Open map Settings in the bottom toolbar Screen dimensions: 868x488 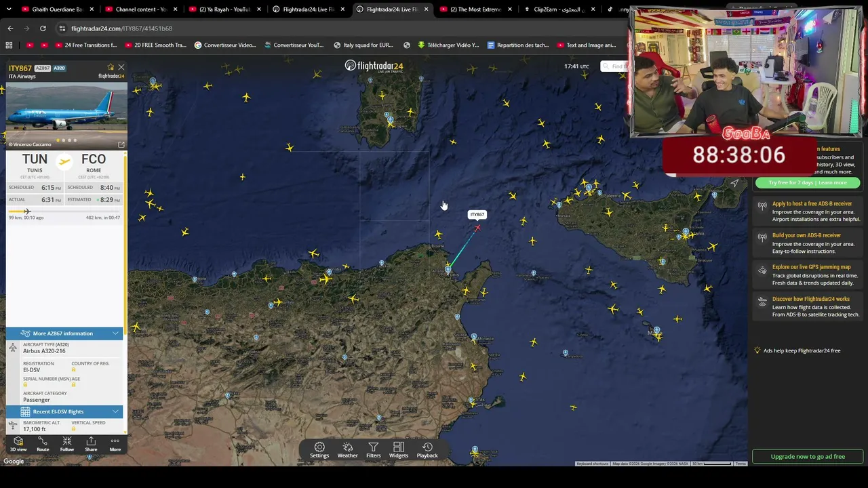click(x=319, y=450)
